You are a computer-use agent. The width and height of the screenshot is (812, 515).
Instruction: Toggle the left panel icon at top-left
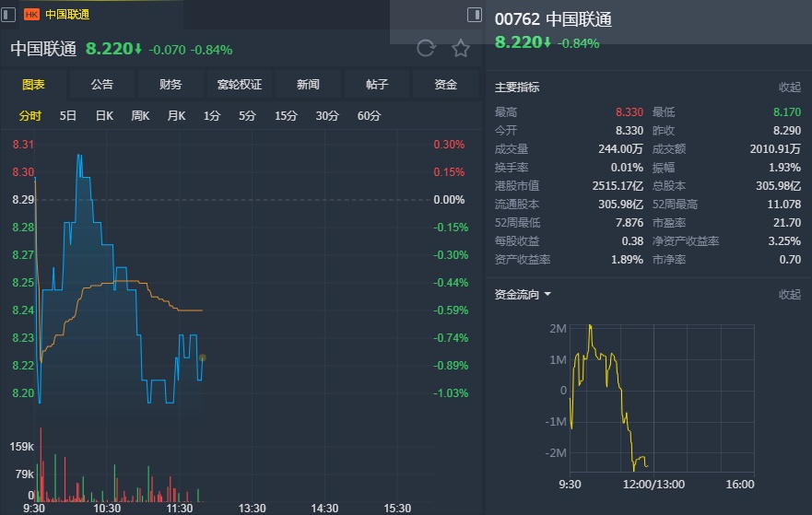point(8,15)
